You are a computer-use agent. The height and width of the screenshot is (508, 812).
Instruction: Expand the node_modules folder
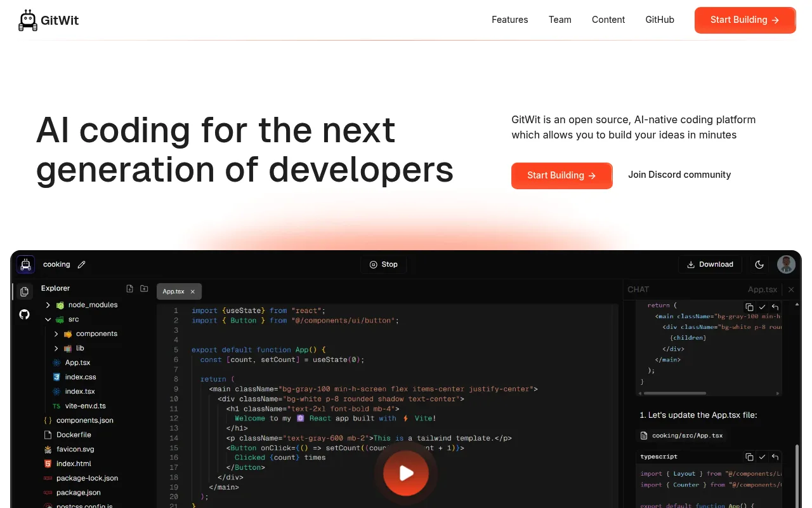(48, 305)
